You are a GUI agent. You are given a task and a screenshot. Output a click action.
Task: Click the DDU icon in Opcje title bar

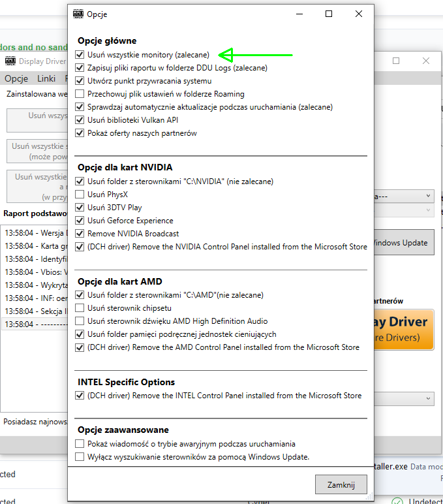point(78,14)
